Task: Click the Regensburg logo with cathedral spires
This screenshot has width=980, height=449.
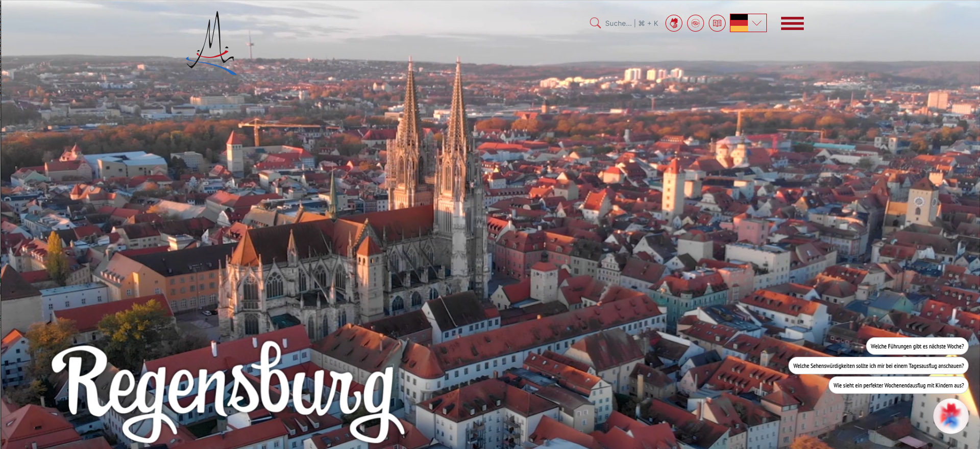Action: click(x=211, y=44)
